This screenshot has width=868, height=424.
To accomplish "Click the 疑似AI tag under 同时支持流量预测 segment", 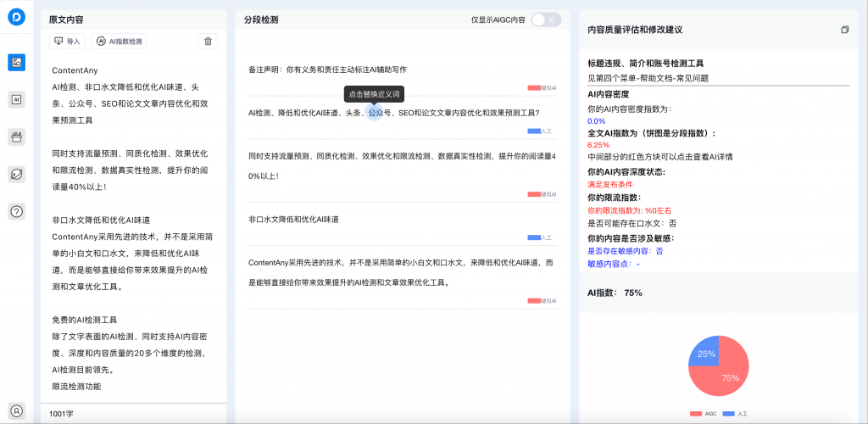I will coord(542,194).
